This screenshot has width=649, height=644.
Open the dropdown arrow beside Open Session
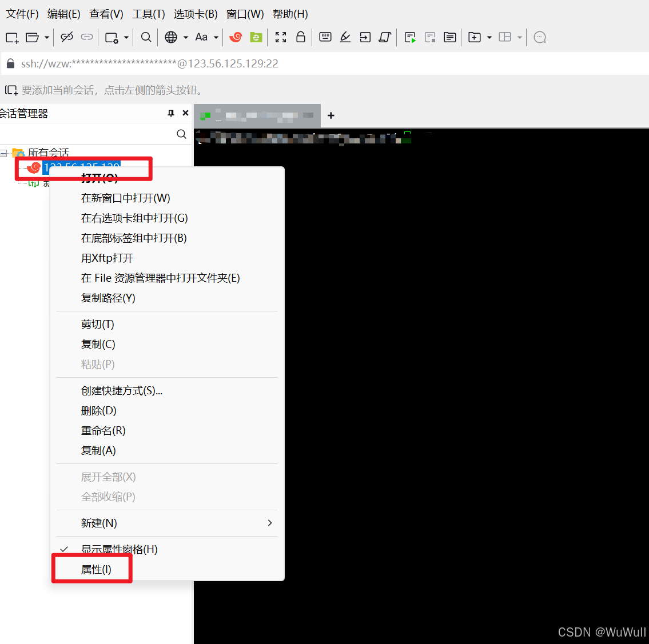click(x=47, y=38)
